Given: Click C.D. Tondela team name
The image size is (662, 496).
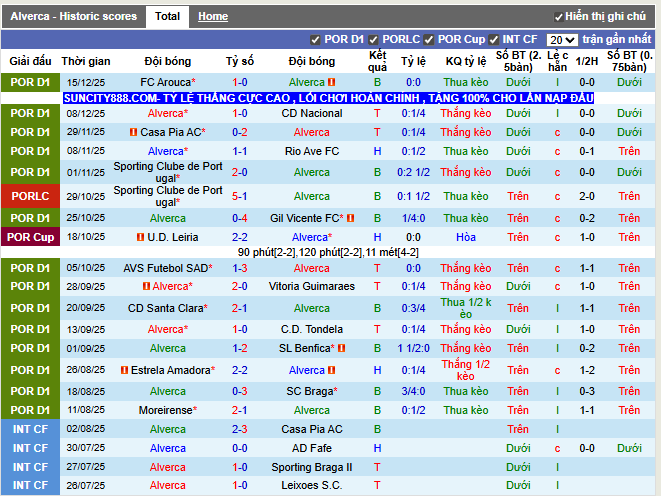Looking at the screenshot, I should click(312, 329).
